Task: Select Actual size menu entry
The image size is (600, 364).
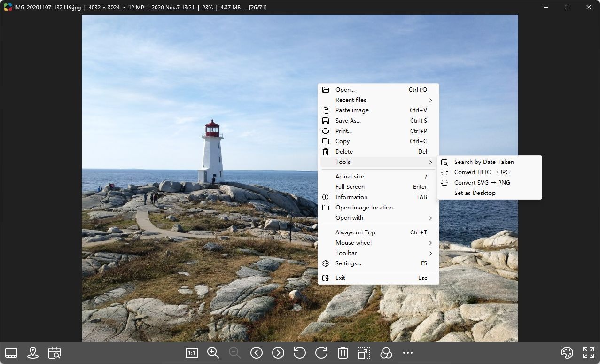Action: click(x=378, y=177)
